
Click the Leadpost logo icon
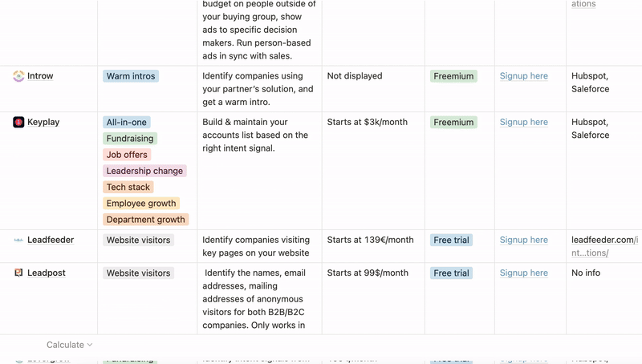point(18,273)
